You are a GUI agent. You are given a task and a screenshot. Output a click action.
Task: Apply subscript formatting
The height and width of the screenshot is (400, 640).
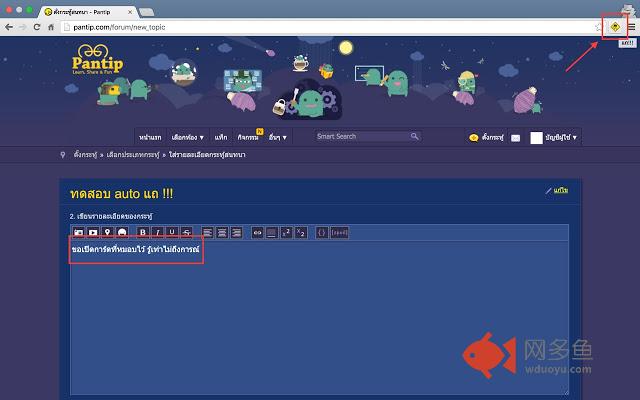301,233
